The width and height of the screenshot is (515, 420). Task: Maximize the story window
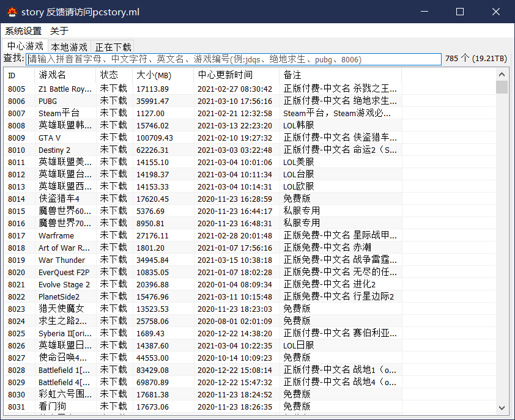click(x=460, y=12)
